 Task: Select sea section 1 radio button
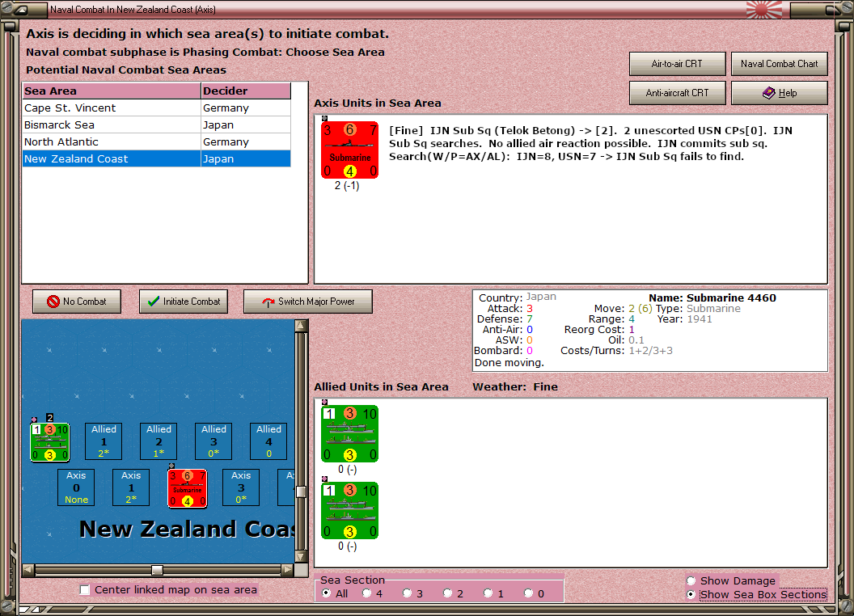click(x=488, y=593)
